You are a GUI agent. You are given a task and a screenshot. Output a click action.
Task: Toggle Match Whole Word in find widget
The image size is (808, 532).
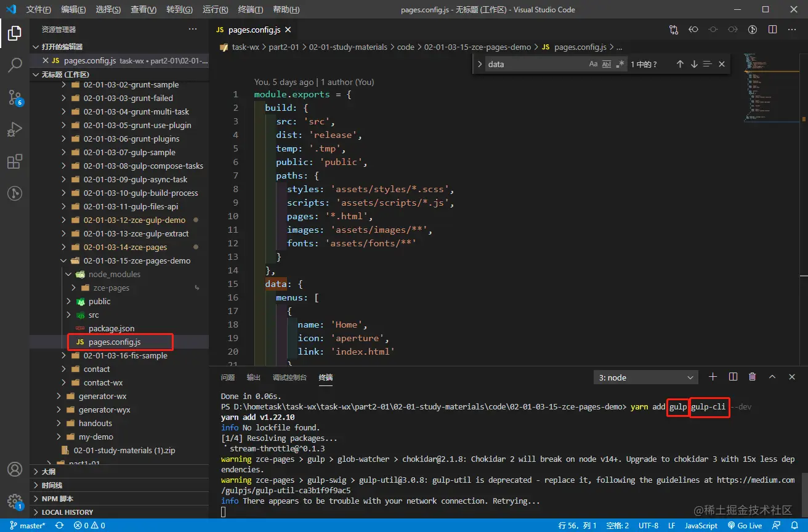coord(607,64)
